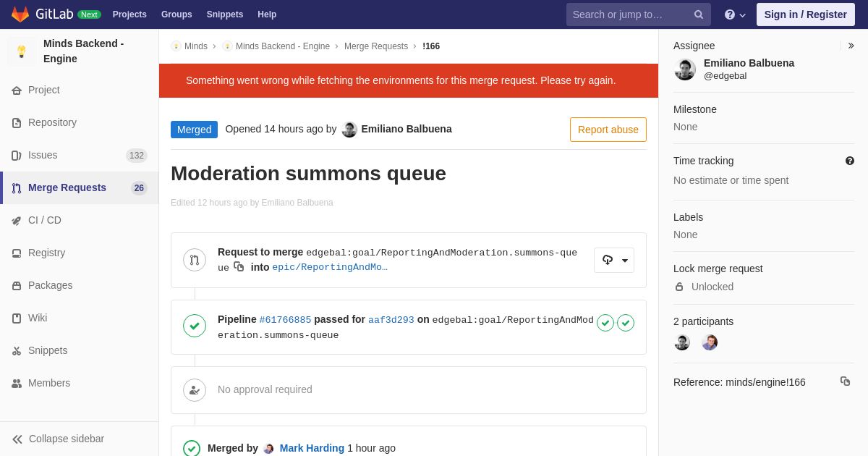Viewport: 868px width, 456px height.
Task: Click the Mark Harding small avatar
Action: tap(269, 449)
